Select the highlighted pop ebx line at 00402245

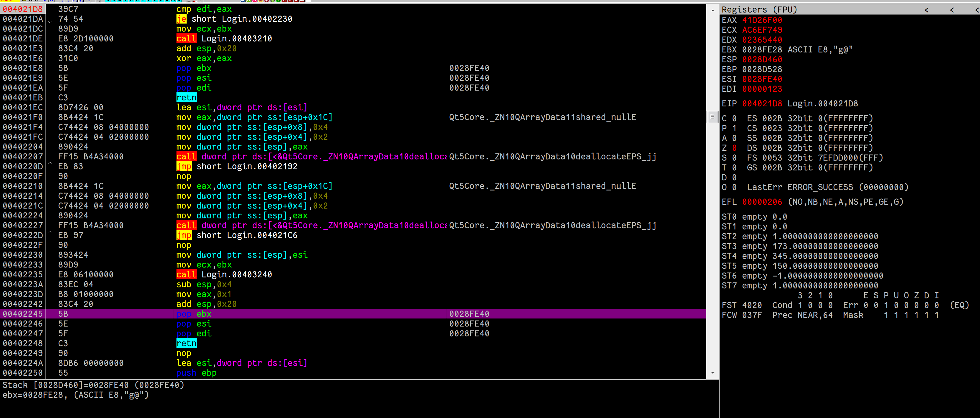(x=194, y=314)
